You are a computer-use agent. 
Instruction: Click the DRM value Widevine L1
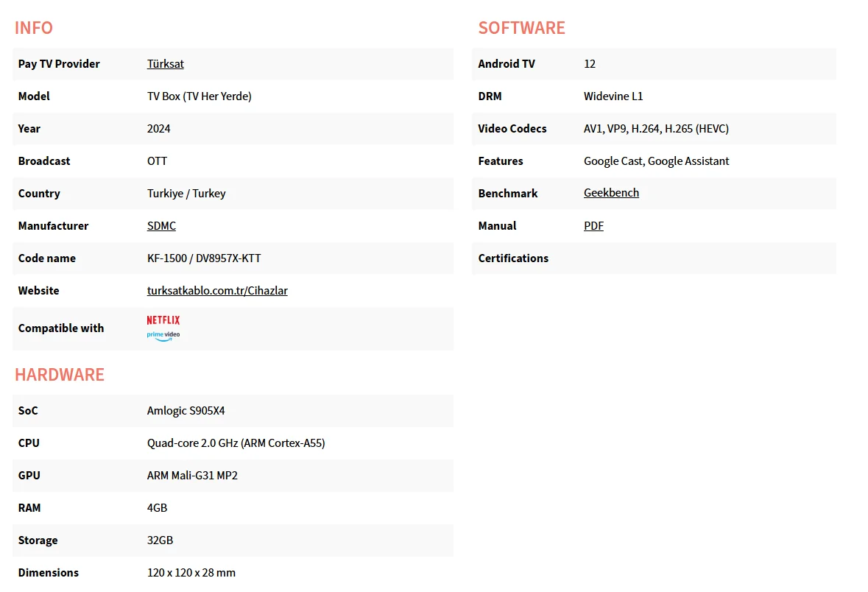click(x=613, y=96)
